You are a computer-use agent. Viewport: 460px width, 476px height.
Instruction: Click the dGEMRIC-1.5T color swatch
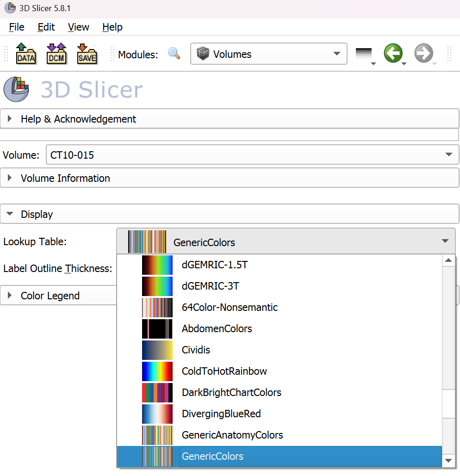coord(157,265)
